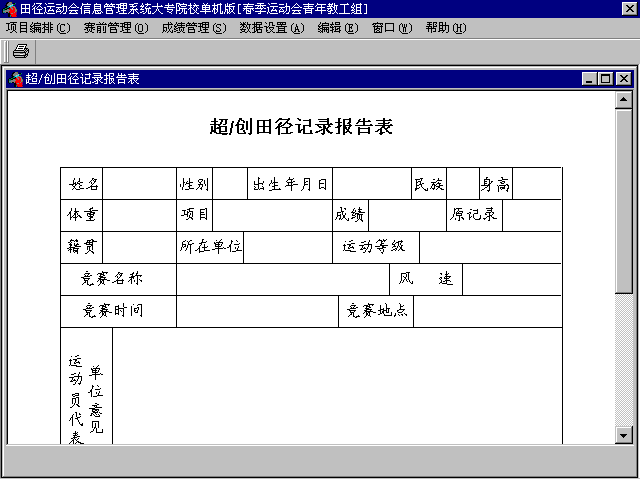The image size is (640, 480).
Task: Click the empty cell next to 姓名
Action: tap(140, 184)
